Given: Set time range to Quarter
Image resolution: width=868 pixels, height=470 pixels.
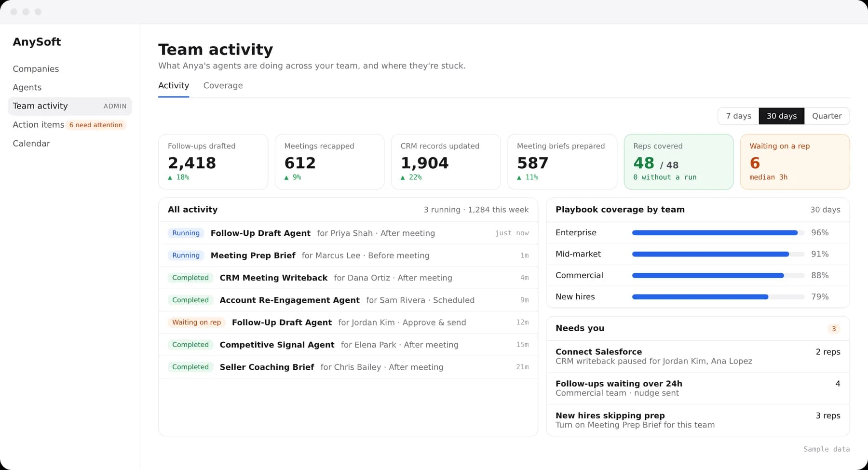Looking at the screenshot, I should click(827, 116).
